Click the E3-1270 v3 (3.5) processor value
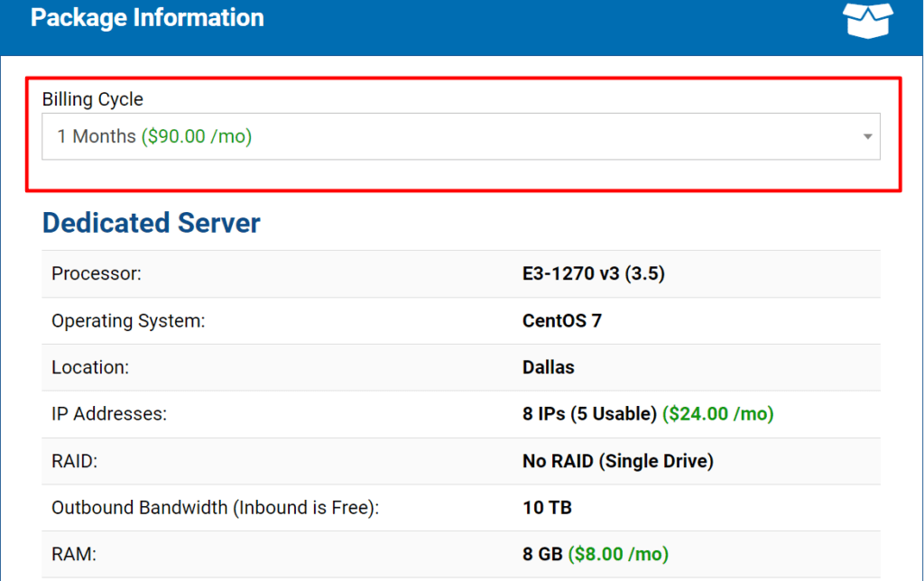924x581 pixels. tap(593, 273)
